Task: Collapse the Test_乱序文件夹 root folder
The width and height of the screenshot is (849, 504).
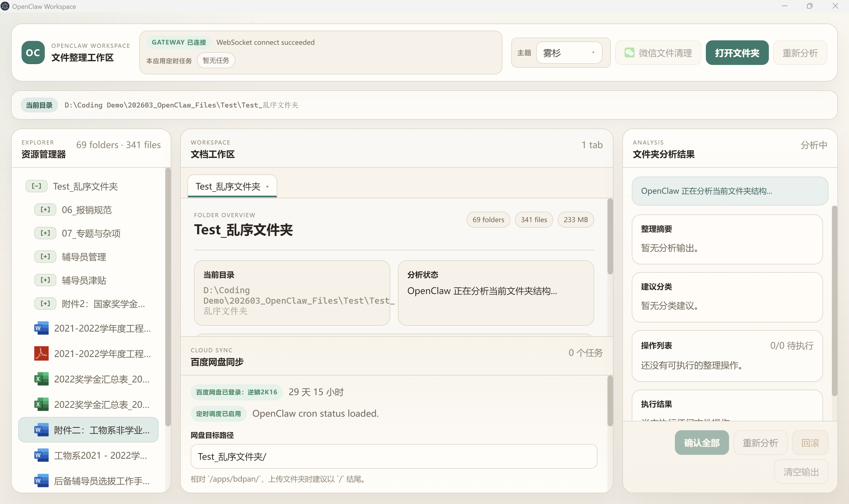Action: point(36,186)
